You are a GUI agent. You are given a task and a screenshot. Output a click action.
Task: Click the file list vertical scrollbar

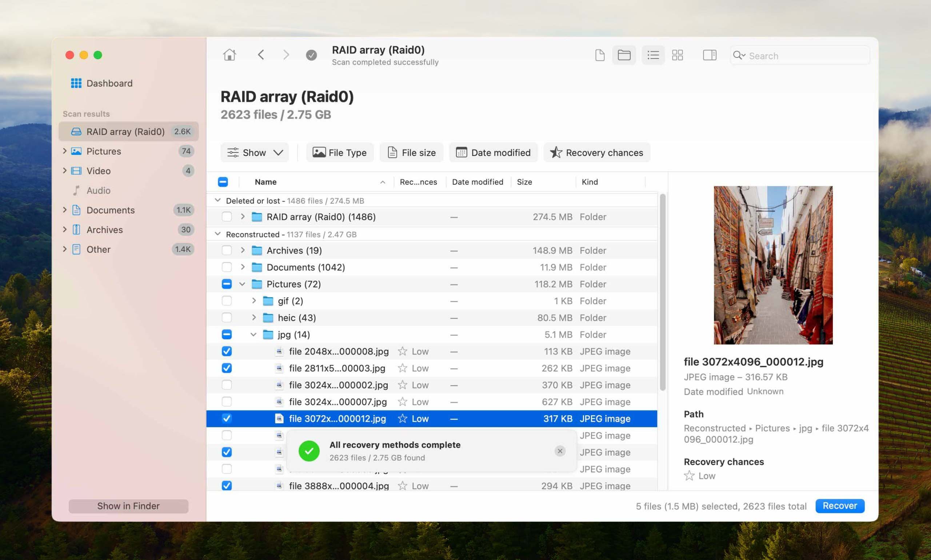662,292
